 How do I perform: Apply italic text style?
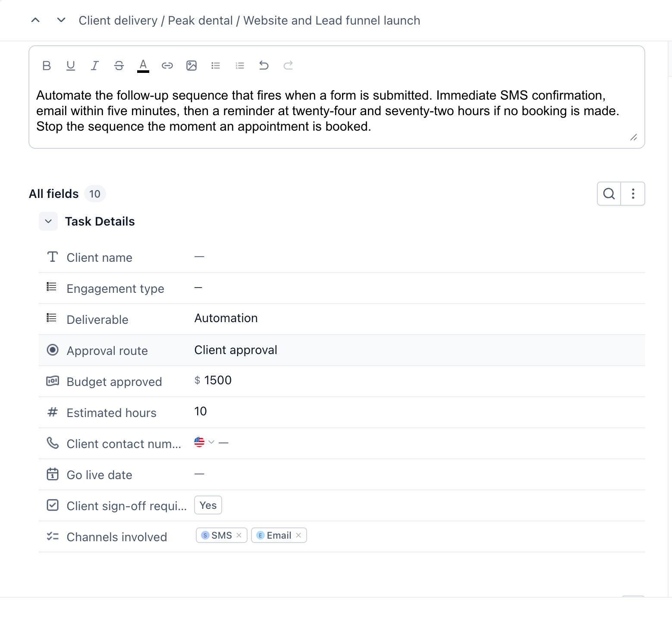coord(95,66)
